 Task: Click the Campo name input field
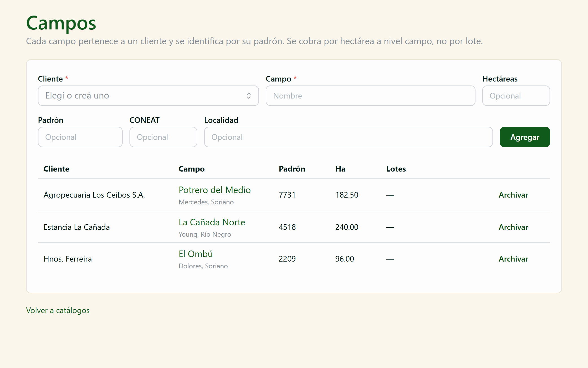pyautogui.click(x=370, y=96)
